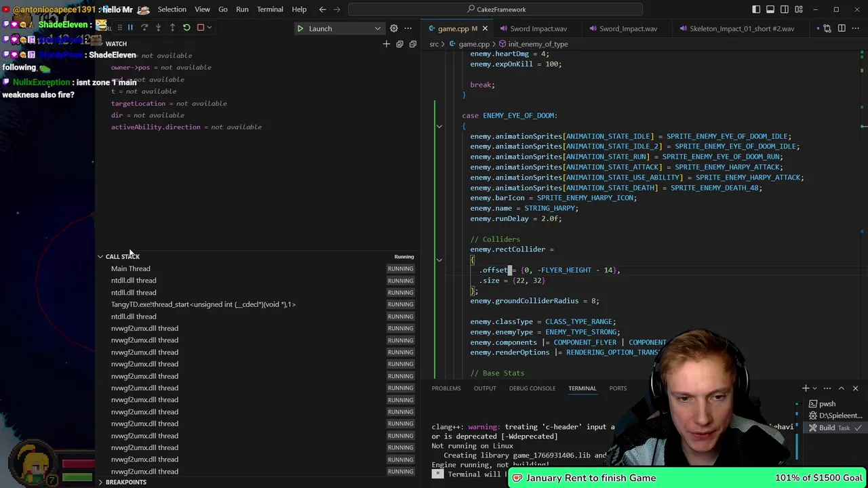This screenshot has width=868, height=488.
Task: Switch to the DEBUG CONSOLE tab
Action: (532, 388)
